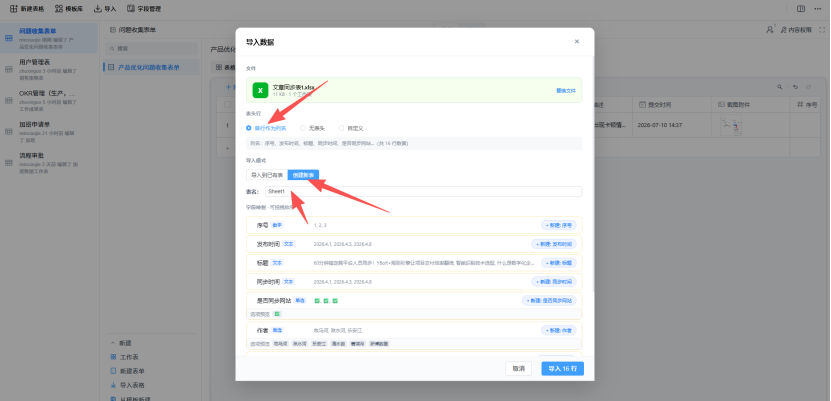This screenshot has width=831, height=401.
Task: Open the 新建: 同步时间 field mapping dropdown
Action: click(554, 282)
